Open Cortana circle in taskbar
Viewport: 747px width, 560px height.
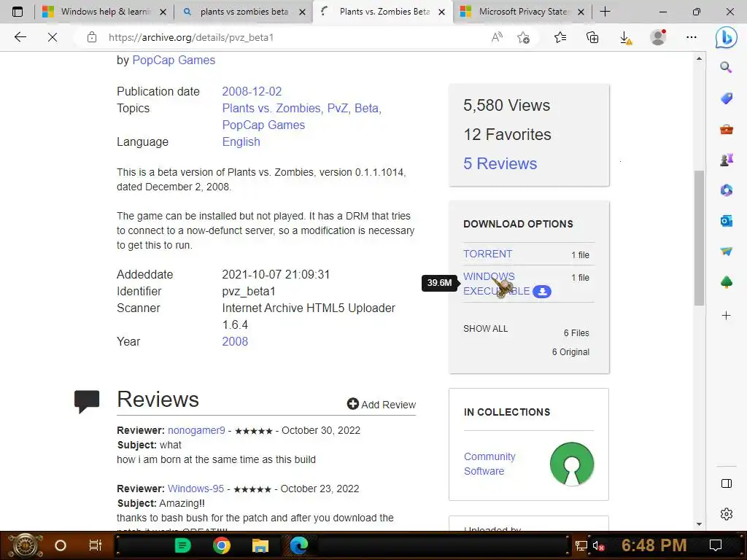pos(61,545)
